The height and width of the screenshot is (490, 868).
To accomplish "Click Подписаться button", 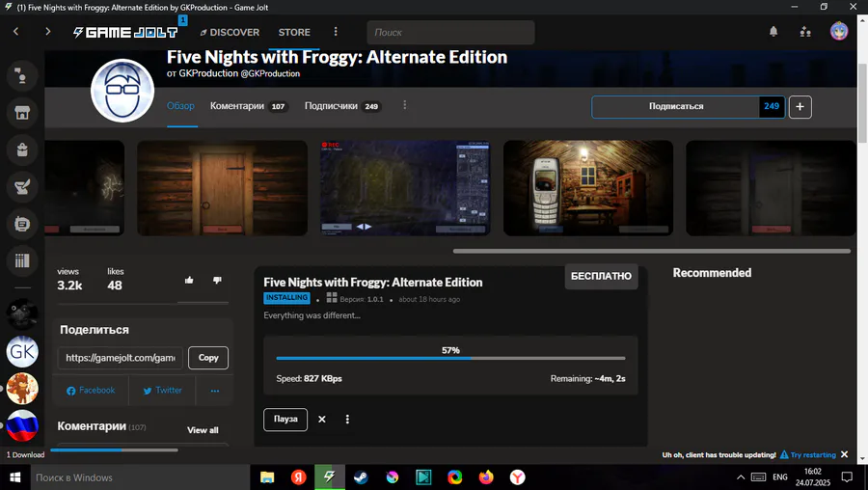I will click(676, 106).
